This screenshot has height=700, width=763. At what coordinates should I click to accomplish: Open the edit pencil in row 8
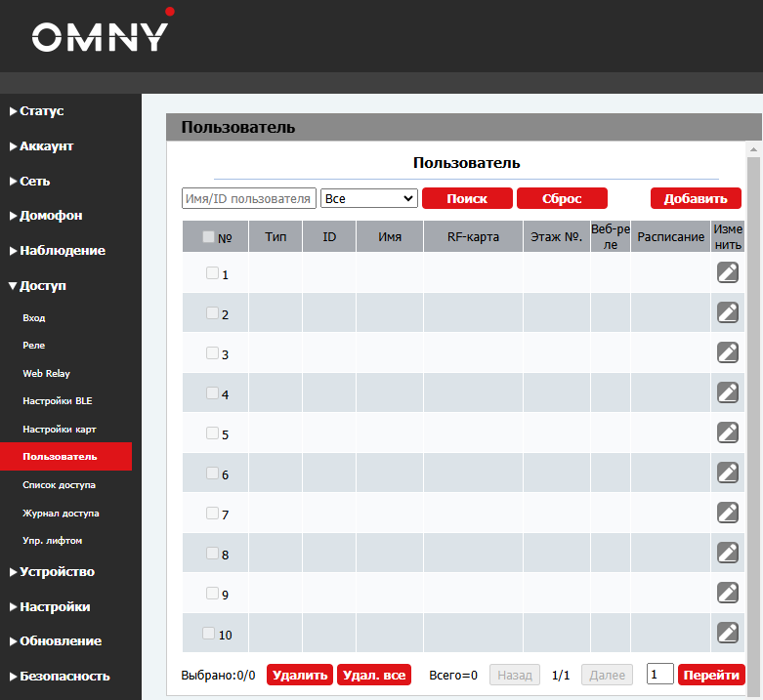pyautogui.click(x=727, y=553)
